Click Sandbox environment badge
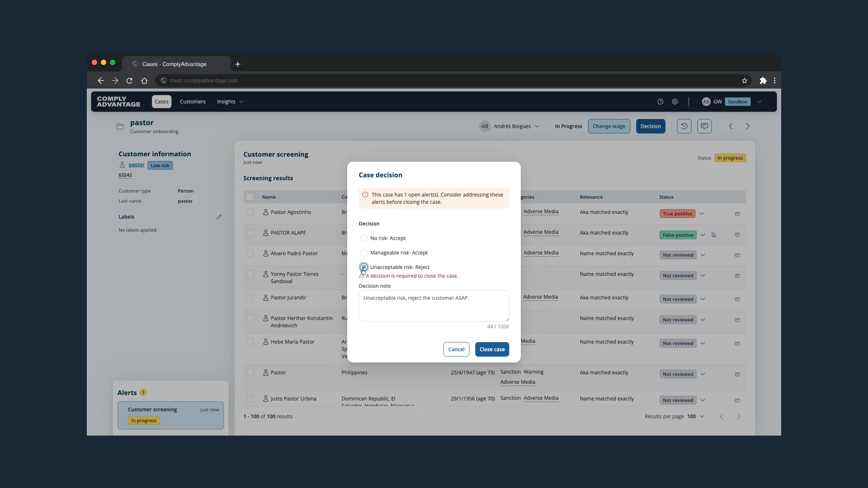868x488 pixels. click(737, 102)
